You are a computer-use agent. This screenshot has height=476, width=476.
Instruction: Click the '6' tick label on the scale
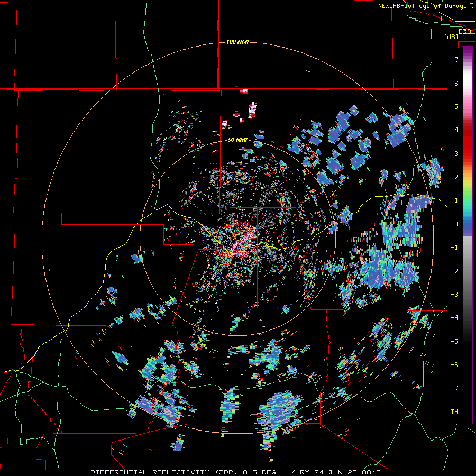[456, 83]
